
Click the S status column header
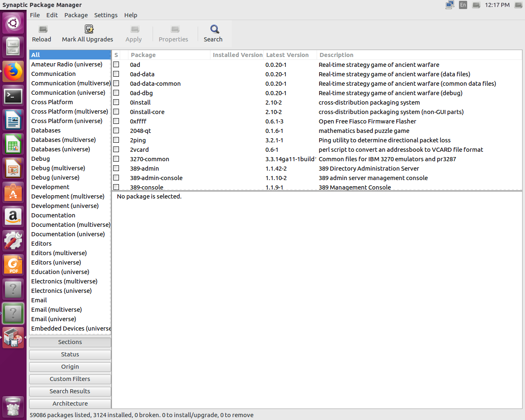point(116,55)
